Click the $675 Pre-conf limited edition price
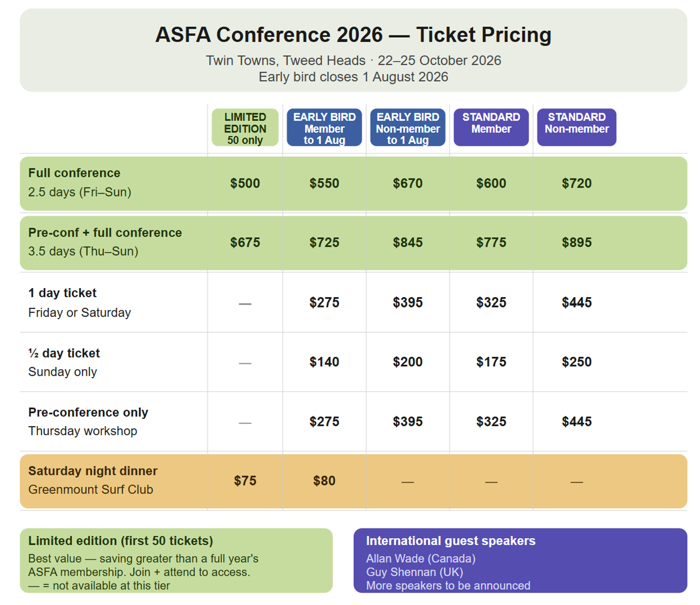The height and width of the screenshot is (605, 700). 245,243
